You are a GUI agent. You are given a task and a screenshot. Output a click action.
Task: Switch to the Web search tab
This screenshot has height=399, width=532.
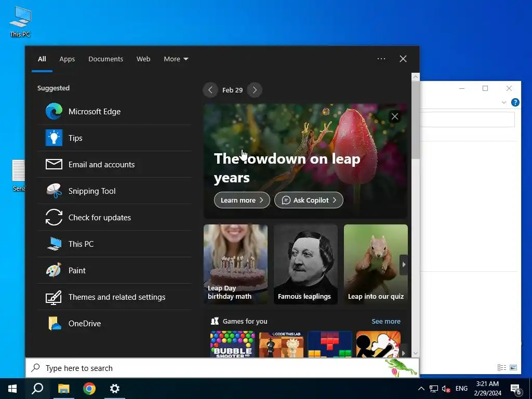point(143,59)
